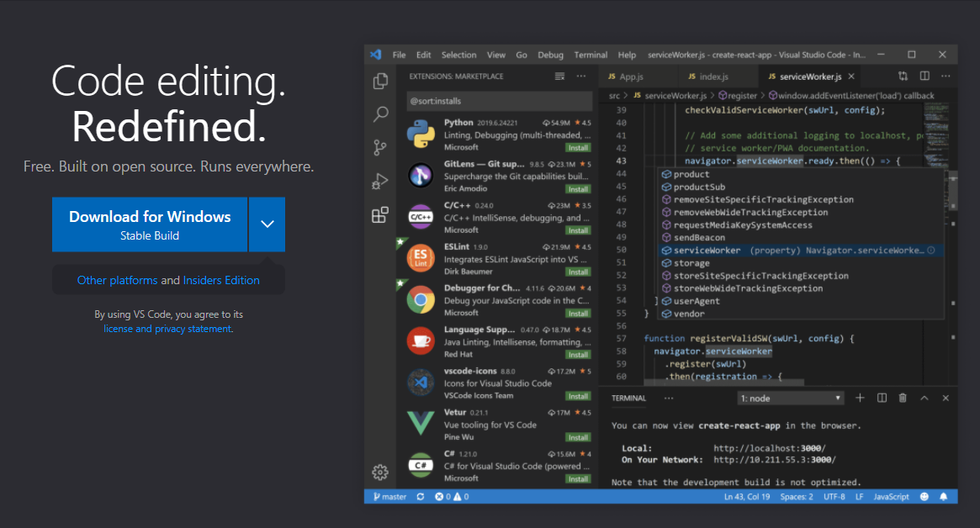Click the split editor icon

(924, 77)
